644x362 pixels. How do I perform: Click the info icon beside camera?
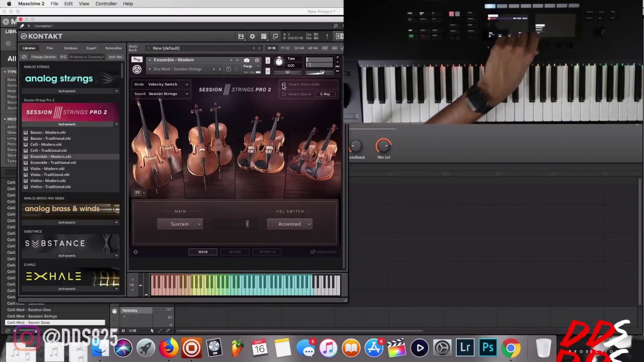click(257, 60)
